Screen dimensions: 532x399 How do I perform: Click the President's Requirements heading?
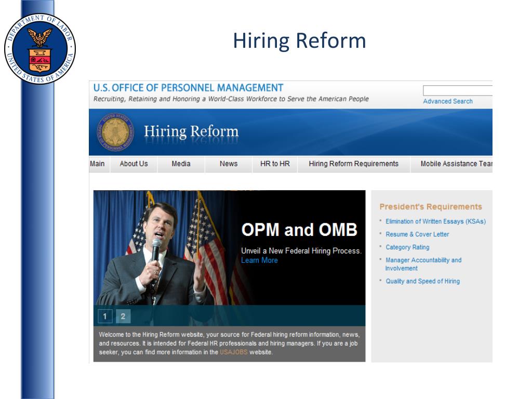(431, 207)
